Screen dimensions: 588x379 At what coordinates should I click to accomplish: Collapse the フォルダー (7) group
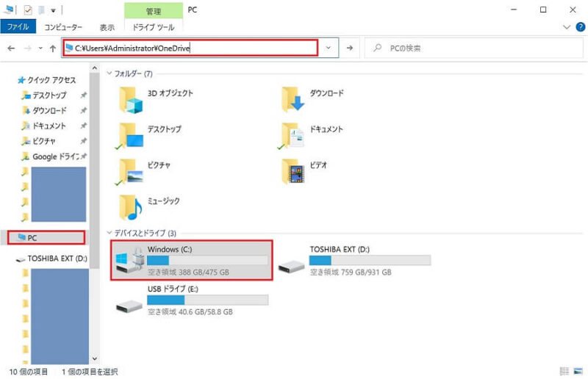[110, 73]
